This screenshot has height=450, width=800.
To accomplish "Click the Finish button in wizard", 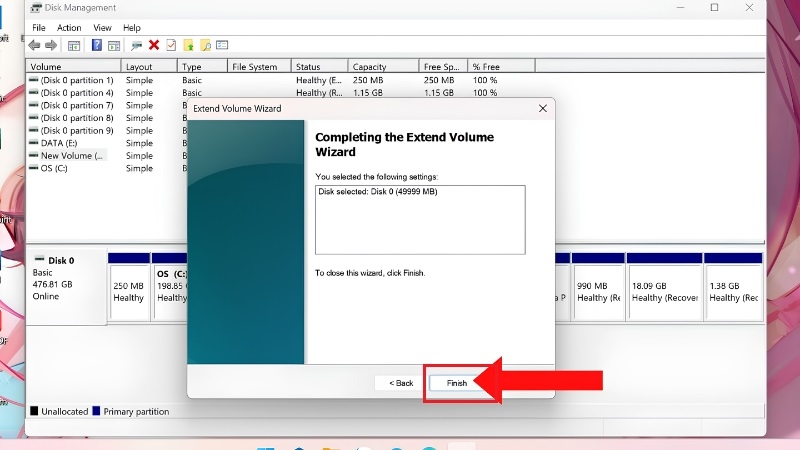I will (457, 383).
